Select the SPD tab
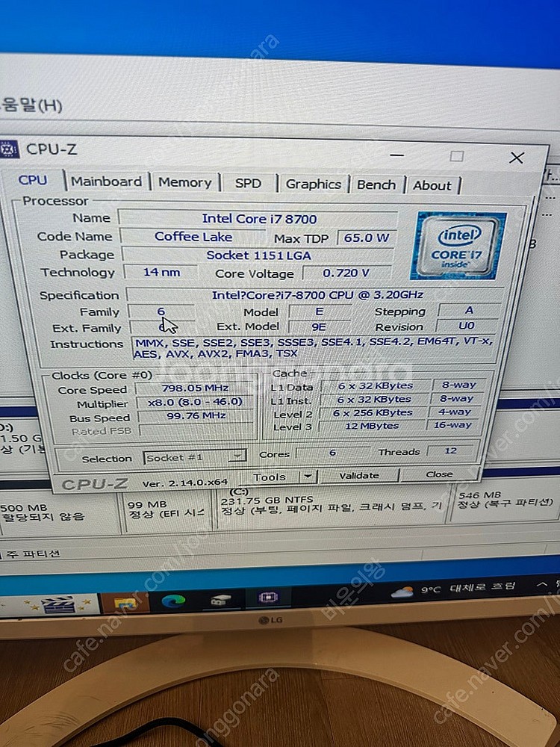The width and height of the screenshot is (560, 747). [248, 184]
